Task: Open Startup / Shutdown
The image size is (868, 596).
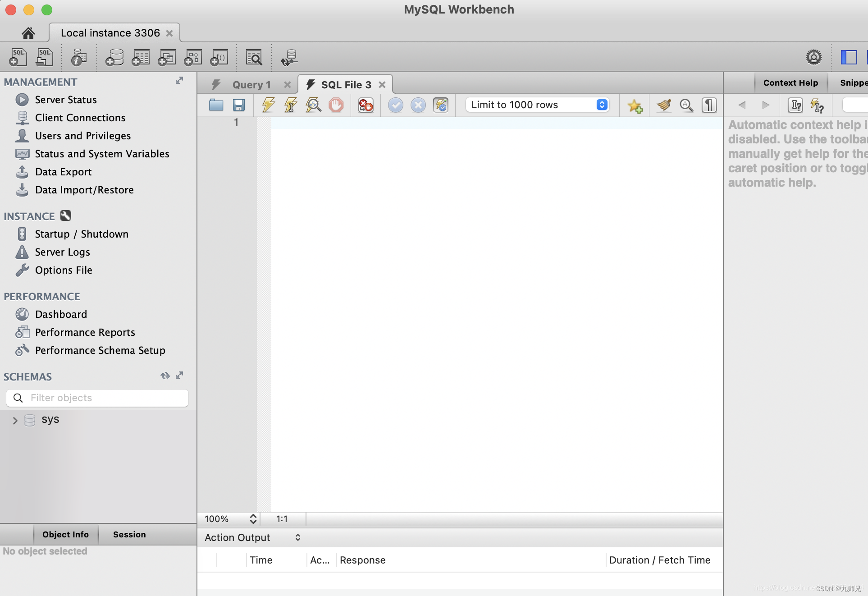Action: 82,234
